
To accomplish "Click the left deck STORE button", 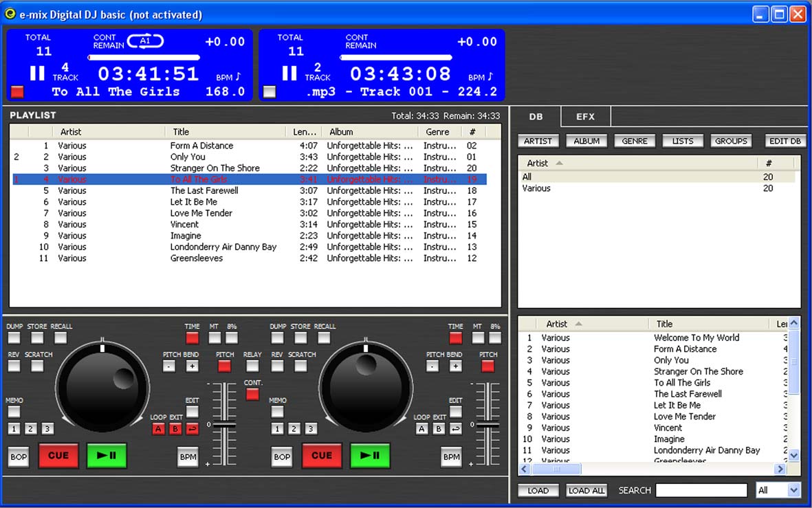I will pyautogui.click(x=37, y=338).
